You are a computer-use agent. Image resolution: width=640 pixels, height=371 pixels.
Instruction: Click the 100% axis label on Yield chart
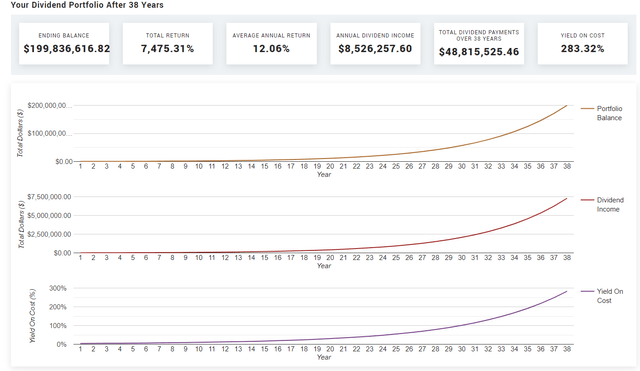[58, 326]
